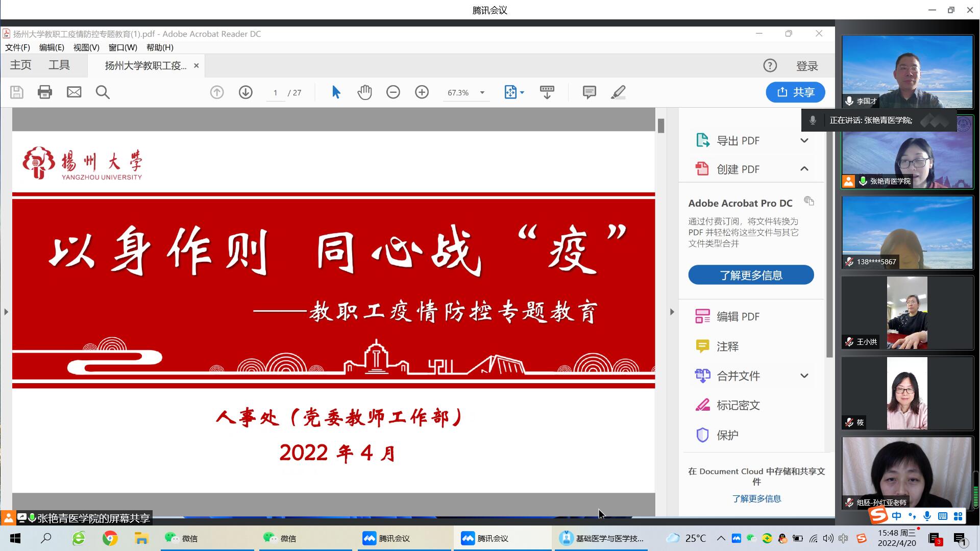Click 了解更多信息 link under Document Cloud
Image resolution: width=980 pixels, height=551 pixels.
756,498
